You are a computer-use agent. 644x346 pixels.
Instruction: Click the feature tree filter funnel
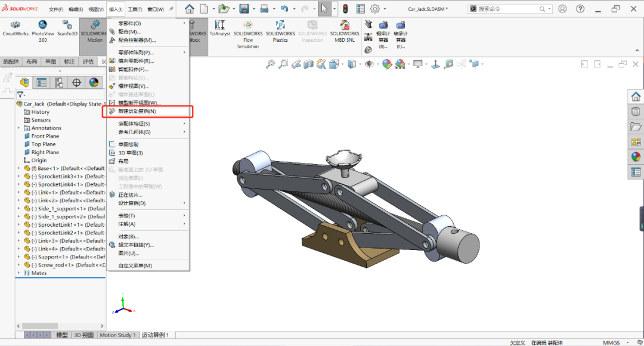pos(20,95)
